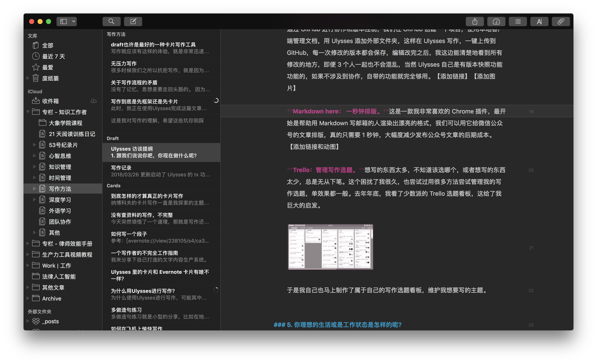Select the 深度学习 group
The image size is (597, 364).
click(63, 200)
